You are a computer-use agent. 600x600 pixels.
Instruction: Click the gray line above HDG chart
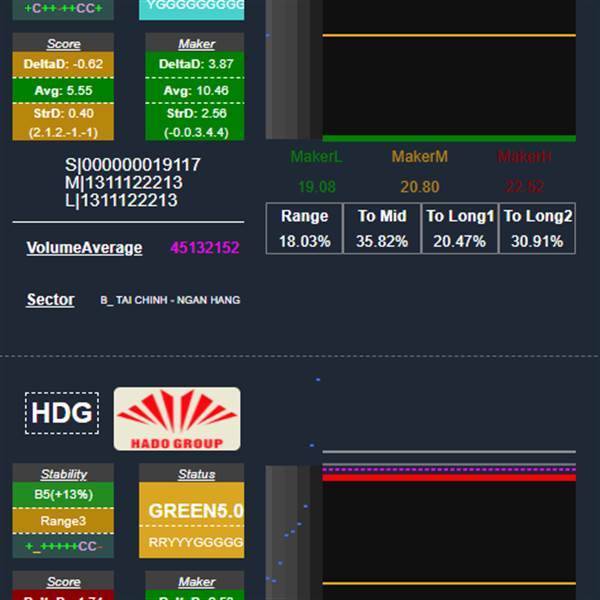449,452
